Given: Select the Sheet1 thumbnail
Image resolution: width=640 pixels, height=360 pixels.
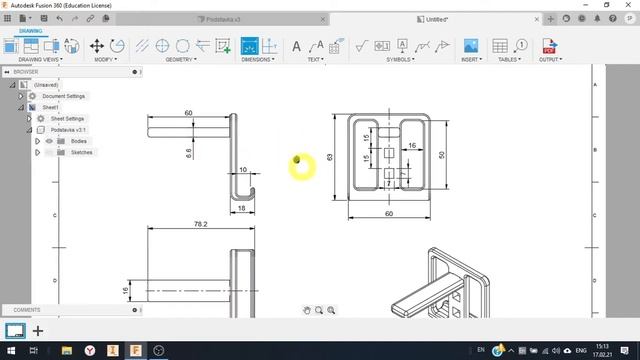Looking at the screenshot, I should [x=15, y=331].
